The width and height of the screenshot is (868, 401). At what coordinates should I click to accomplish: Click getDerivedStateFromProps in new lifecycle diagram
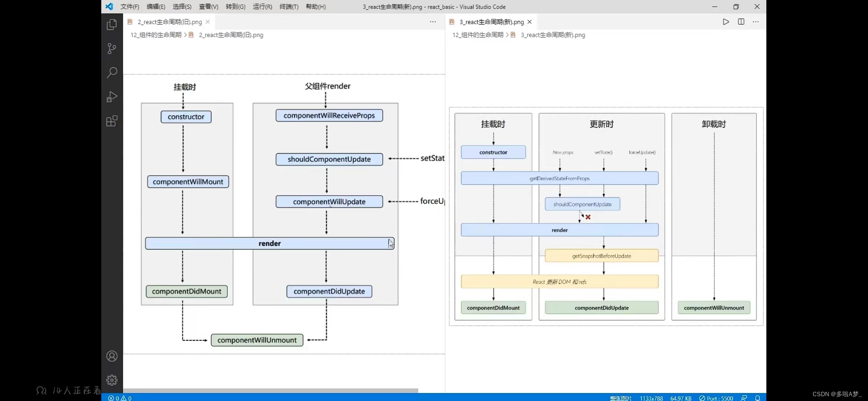pyautogui.click(x=559, y=178)
